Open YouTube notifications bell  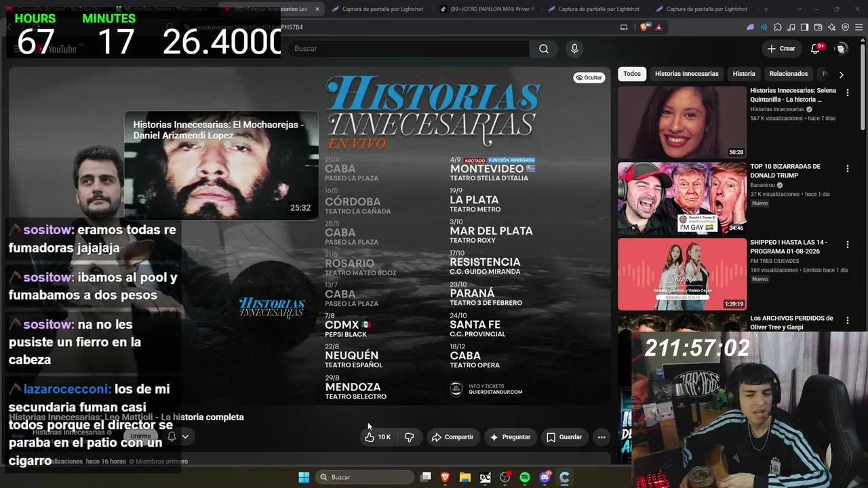coord(816,48)
